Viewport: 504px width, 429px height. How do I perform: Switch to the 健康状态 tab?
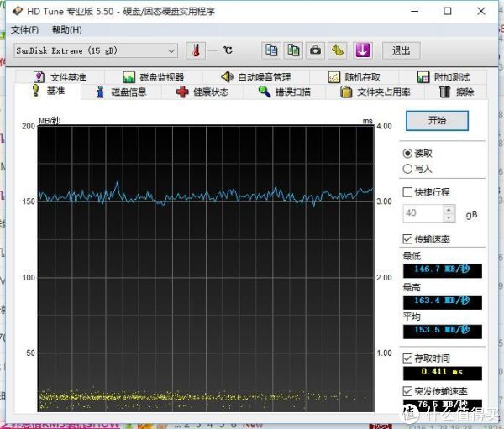tap(202, 92)
